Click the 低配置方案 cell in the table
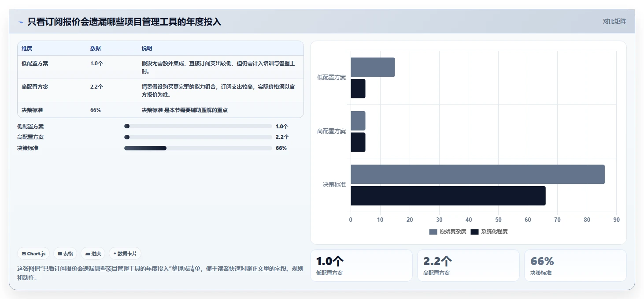644x299 pixels. coord(35,64)
